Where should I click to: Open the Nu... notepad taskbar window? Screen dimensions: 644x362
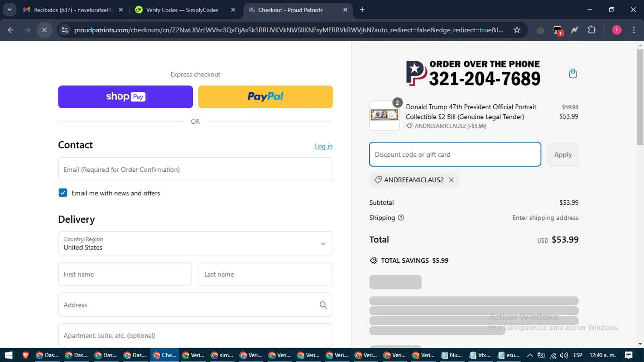452,355
